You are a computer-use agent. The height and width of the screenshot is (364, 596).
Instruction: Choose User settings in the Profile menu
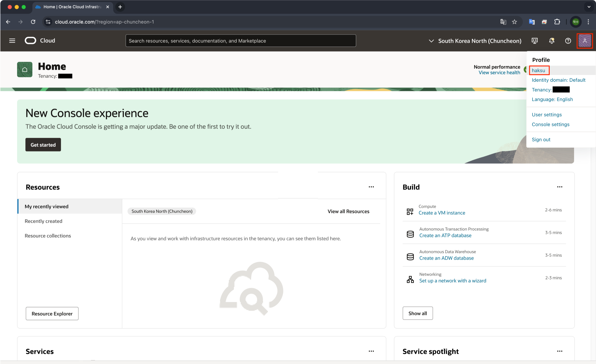[547, 115]
